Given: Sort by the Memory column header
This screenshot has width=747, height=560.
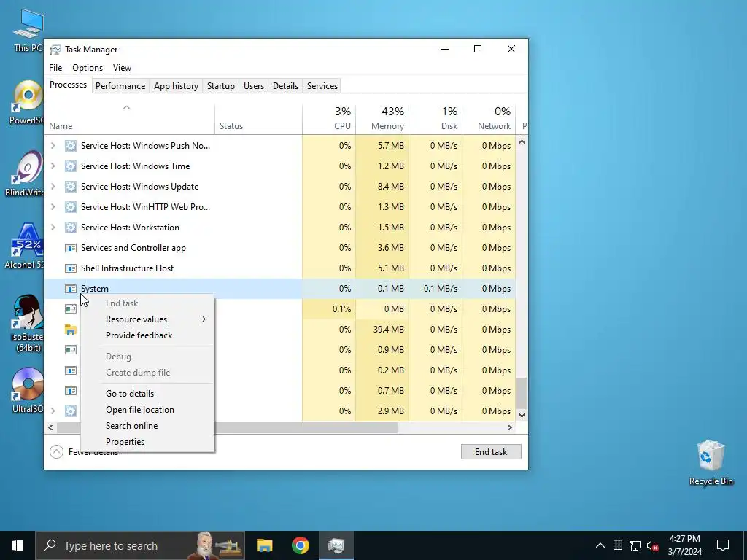Looking at the screenshot, I should (x=382, y=118).
